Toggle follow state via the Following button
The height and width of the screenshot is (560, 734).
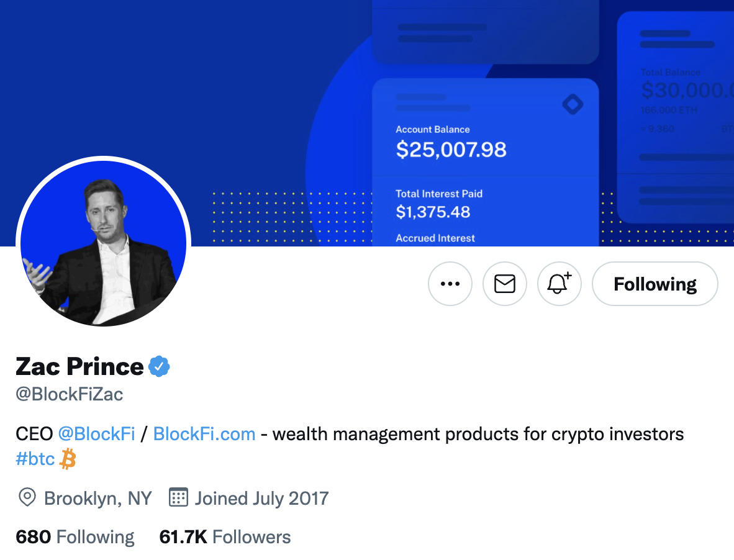[x=655, y=284]
